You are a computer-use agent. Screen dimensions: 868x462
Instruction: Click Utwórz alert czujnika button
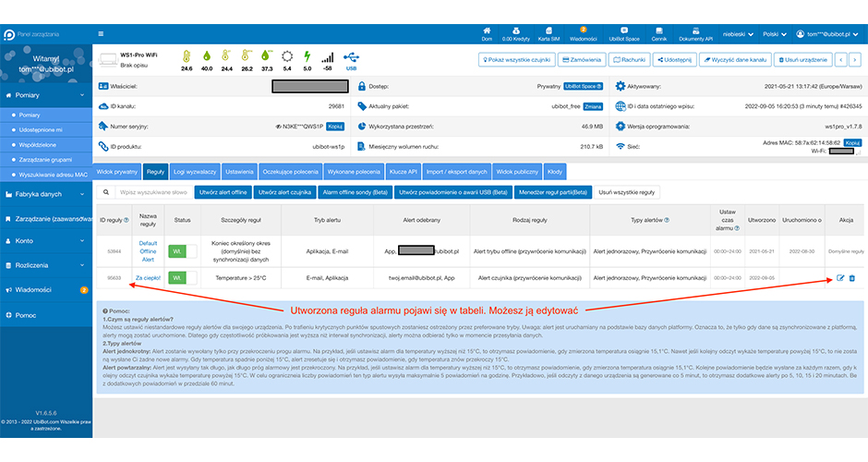tap(284, 192)
